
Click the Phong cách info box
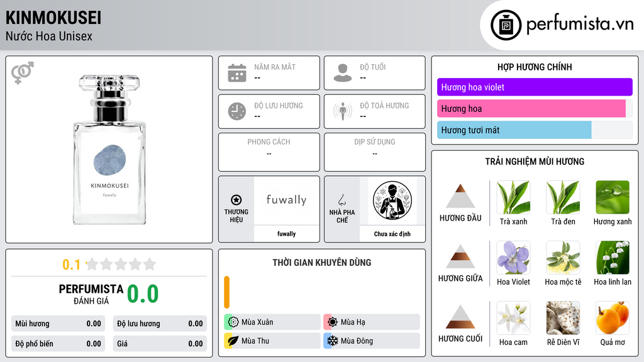point(269,152)
